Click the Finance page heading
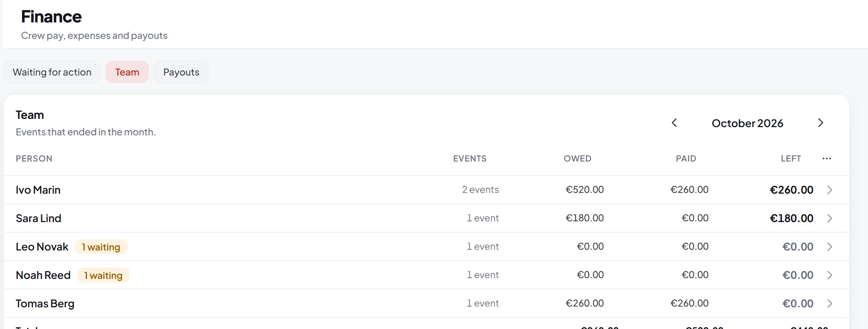The height and width of the screenshot is (329, 868). (x=51, y=16)
